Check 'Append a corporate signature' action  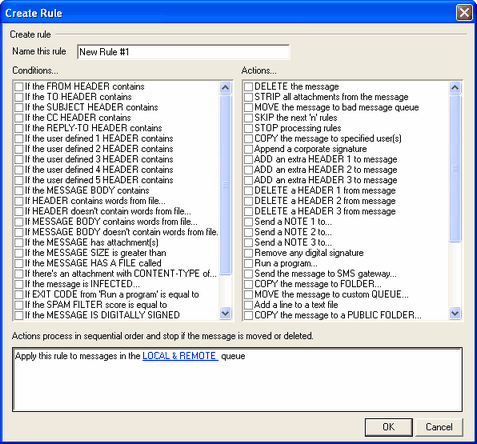click(x=248, y=149)
